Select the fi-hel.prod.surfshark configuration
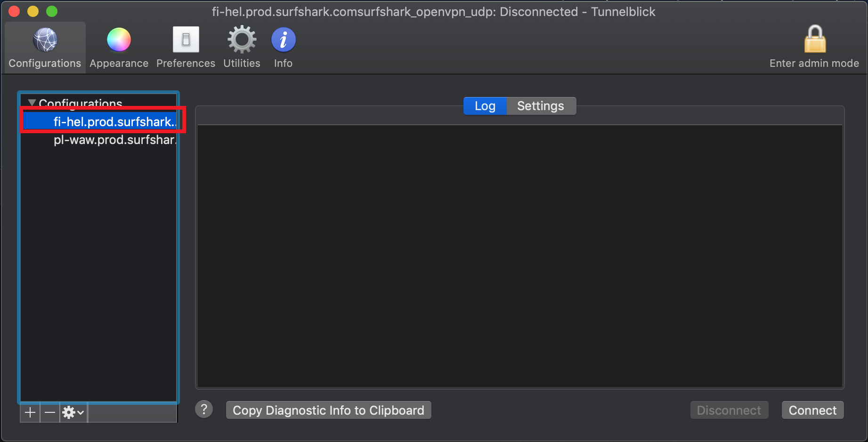The height and width of the screenshot is (442, 868). tap(100, 121)
